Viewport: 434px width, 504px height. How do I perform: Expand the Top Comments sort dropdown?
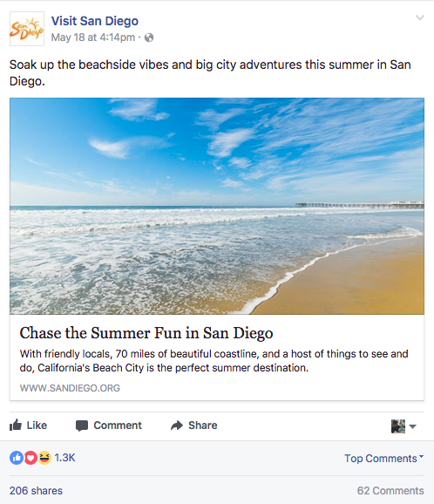[384, 458]
